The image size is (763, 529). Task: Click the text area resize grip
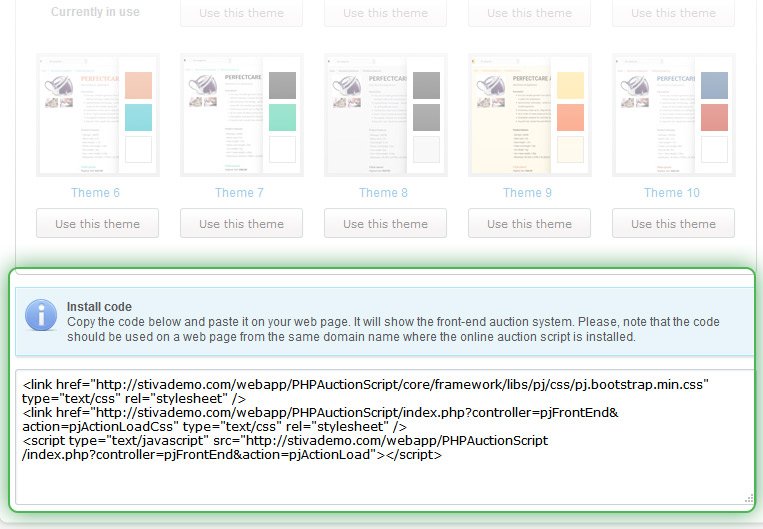(749, 498)
